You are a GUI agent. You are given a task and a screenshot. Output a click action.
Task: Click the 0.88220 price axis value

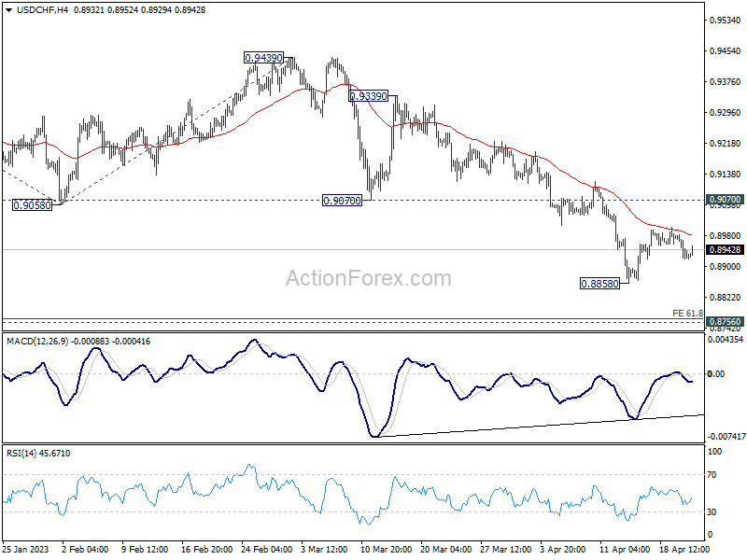726,298
